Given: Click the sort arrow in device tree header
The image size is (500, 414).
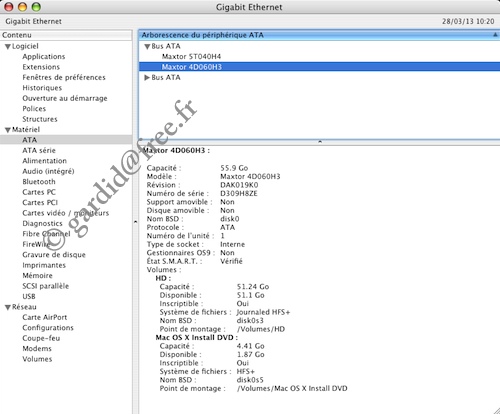Looking at the screenshot, I should [495, 35].
